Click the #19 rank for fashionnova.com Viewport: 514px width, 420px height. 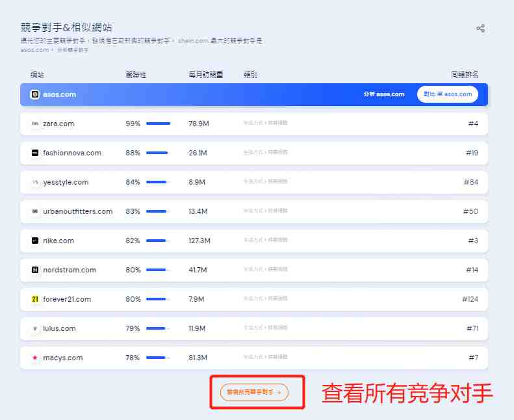coord(472,153)
